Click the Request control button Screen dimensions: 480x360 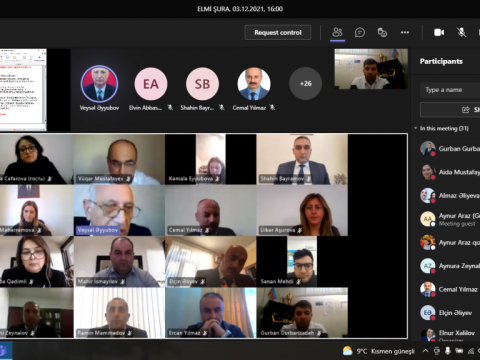coord(278,32)
